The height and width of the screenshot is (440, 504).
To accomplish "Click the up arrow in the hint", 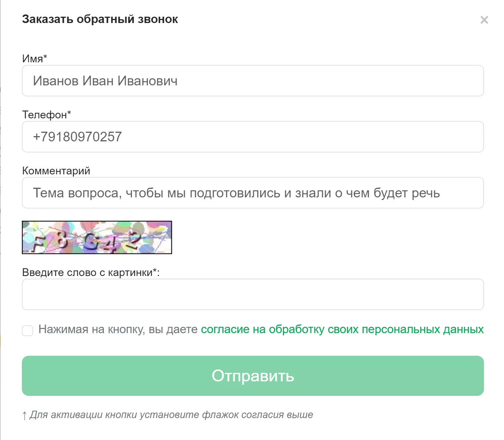I will tap(24, 416).
